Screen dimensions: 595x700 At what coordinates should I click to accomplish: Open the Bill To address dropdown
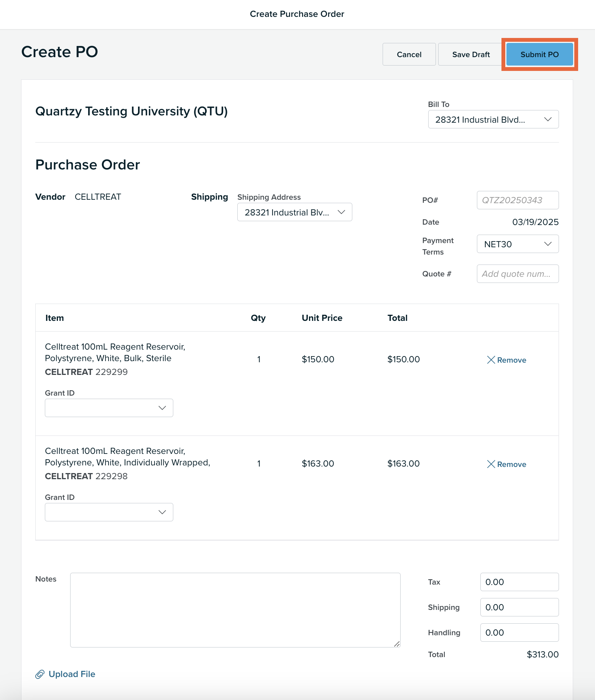tap(493, 119)
